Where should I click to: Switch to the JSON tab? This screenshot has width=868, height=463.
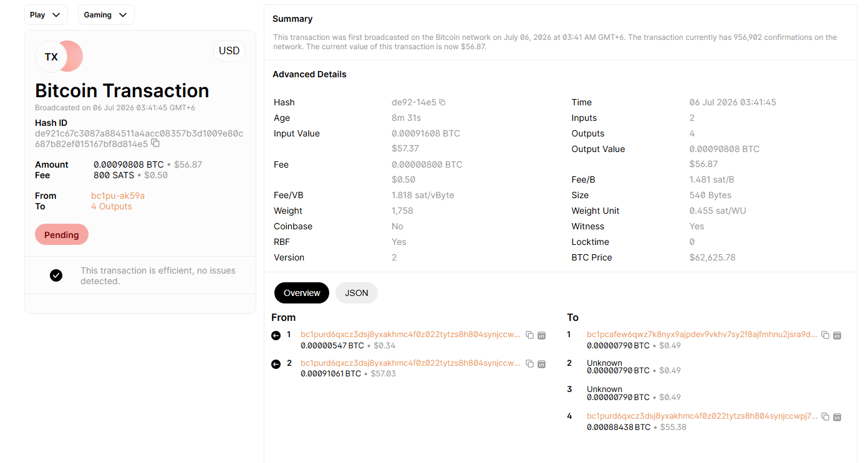point(357,293)
